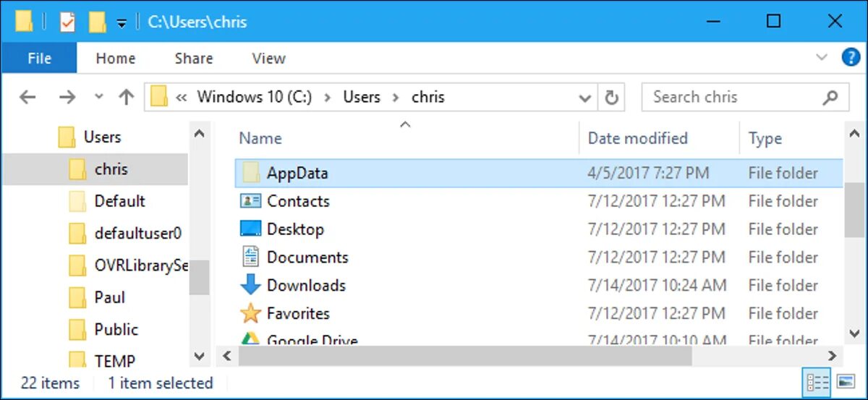Select the Public folder in navigation tree
Image resolution: width=868 pixels, height=400 pixels.
[x=116, y=329]
